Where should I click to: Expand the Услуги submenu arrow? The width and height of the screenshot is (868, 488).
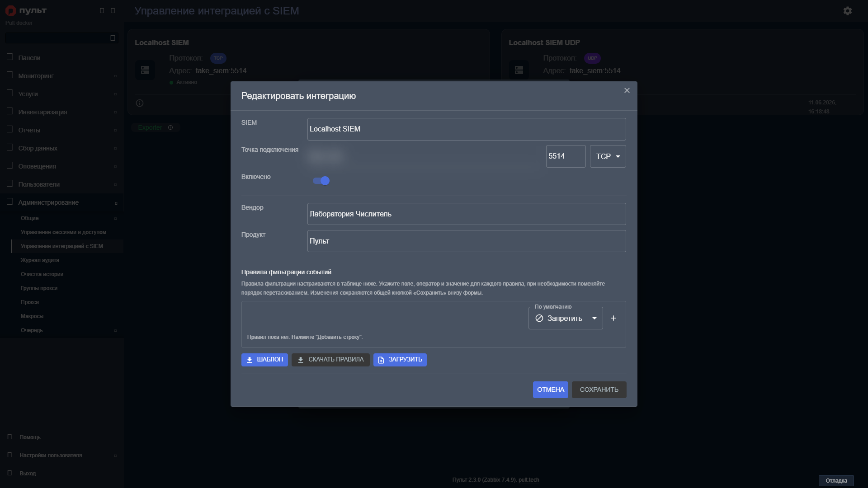[115, 94]
